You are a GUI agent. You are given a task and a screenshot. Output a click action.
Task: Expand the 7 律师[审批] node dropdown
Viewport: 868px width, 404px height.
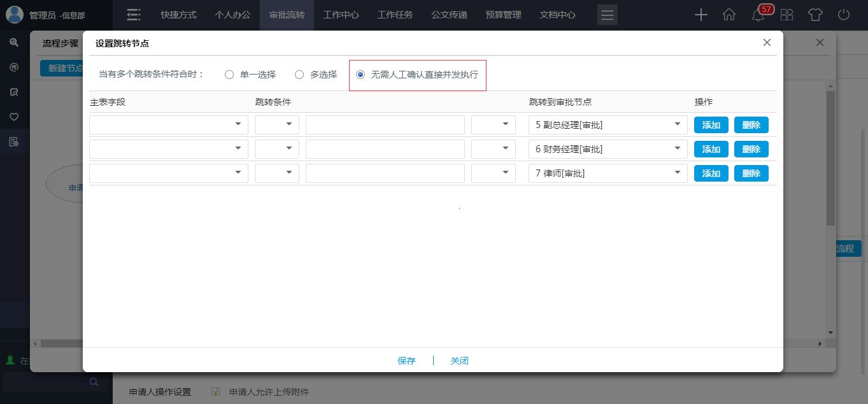(x=608, y=173)
